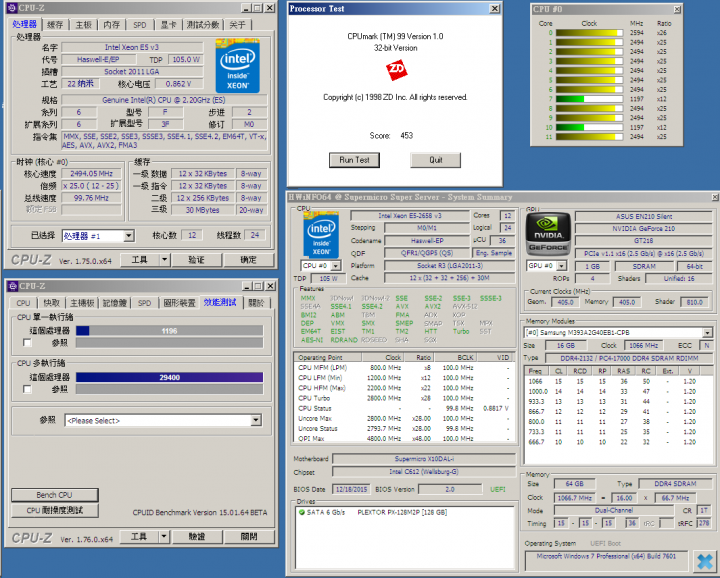Click the 确定 button in top CPU-Z
Screen dimensions: 720x578
tap(248, 260)
